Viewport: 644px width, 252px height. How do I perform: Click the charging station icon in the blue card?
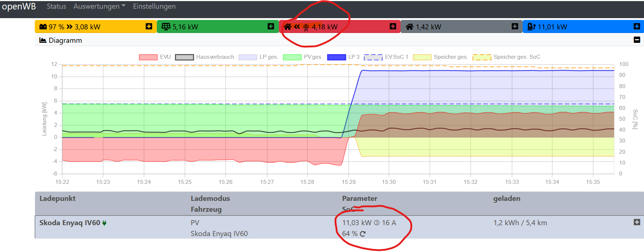[x=531, y=26]
